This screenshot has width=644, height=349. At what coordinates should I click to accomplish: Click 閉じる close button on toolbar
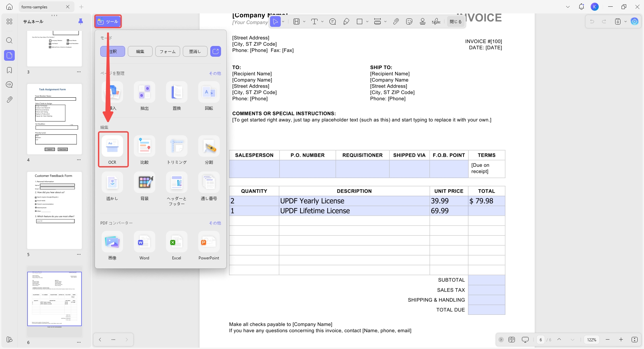(x=455, y=21)
